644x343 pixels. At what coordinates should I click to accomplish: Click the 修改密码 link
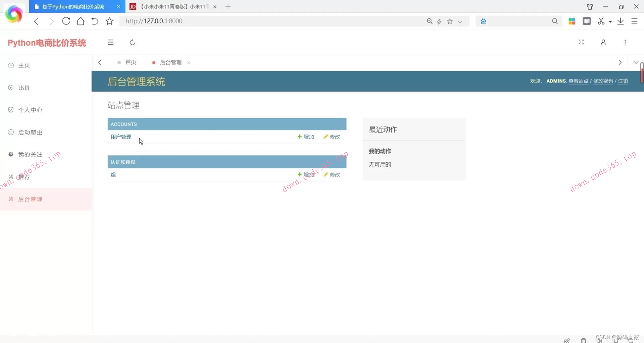(603, 81)
